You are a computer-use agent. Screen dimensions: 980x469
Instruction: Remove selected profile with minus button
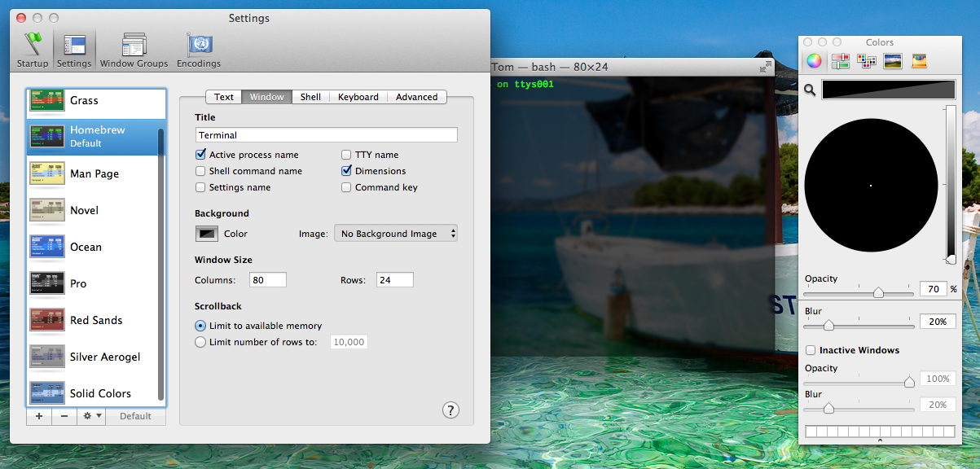click(64, 416)
